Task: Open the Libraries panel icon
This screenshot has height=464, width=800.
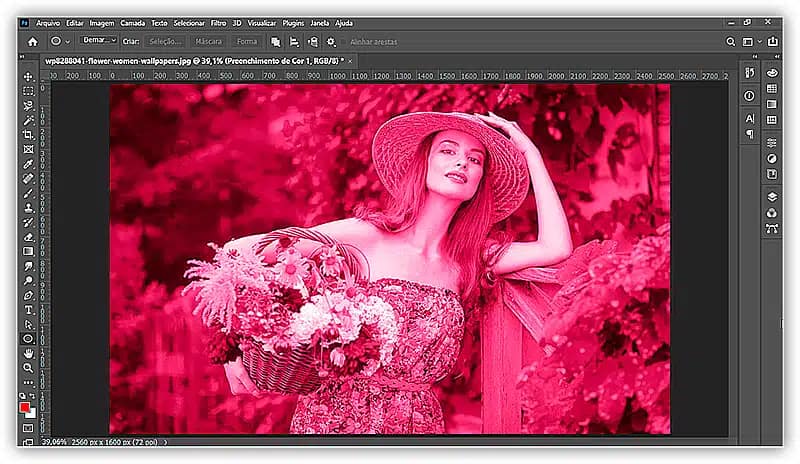Action: (x=772, y=175)
